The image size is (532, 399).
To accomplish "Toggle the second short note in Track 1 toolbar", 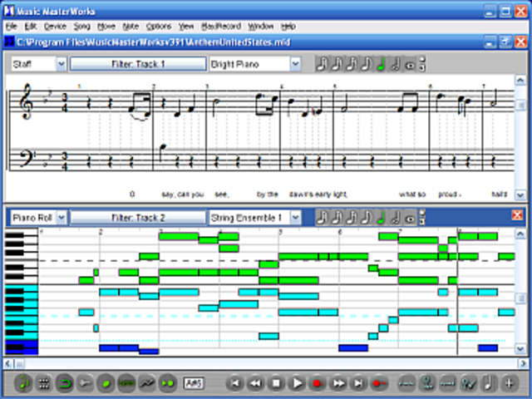I will pyautogui.click(x=336, y=64).
